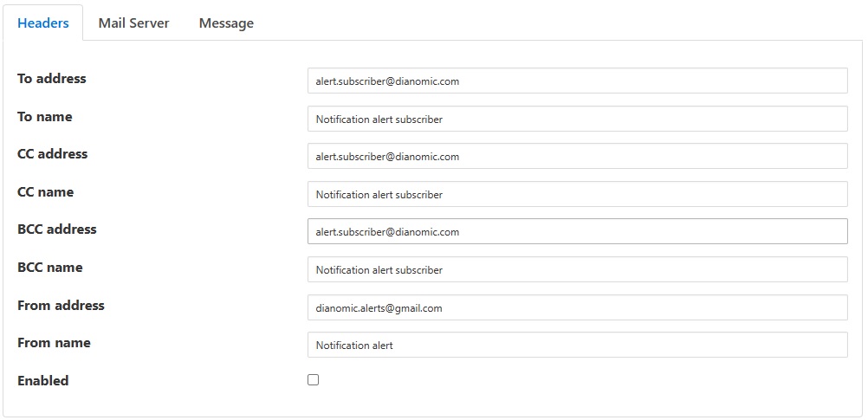Select the CC name text field

pyautogui.click(x=577, y=194)
